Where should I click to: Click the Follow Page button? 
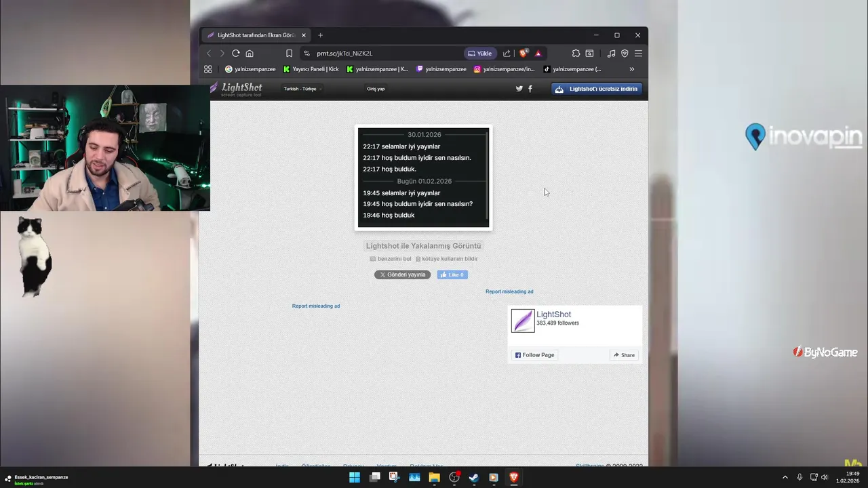click(534, 355)
